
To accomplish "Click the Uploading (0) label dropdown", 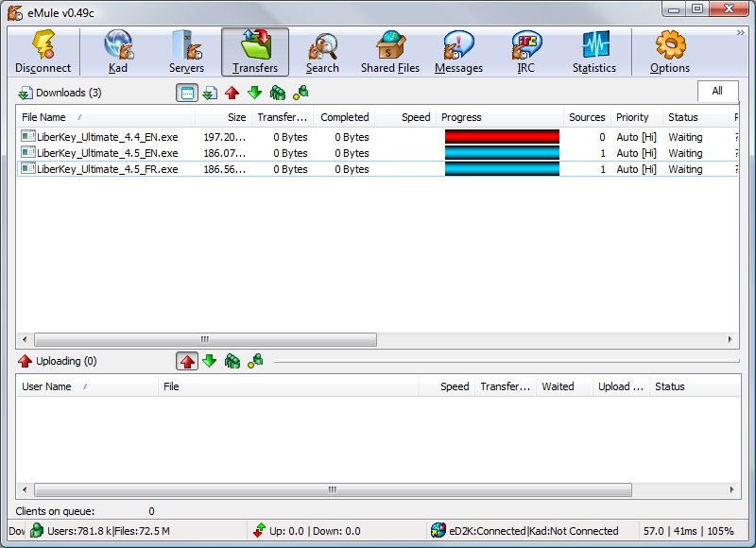I will coord(58,361).
